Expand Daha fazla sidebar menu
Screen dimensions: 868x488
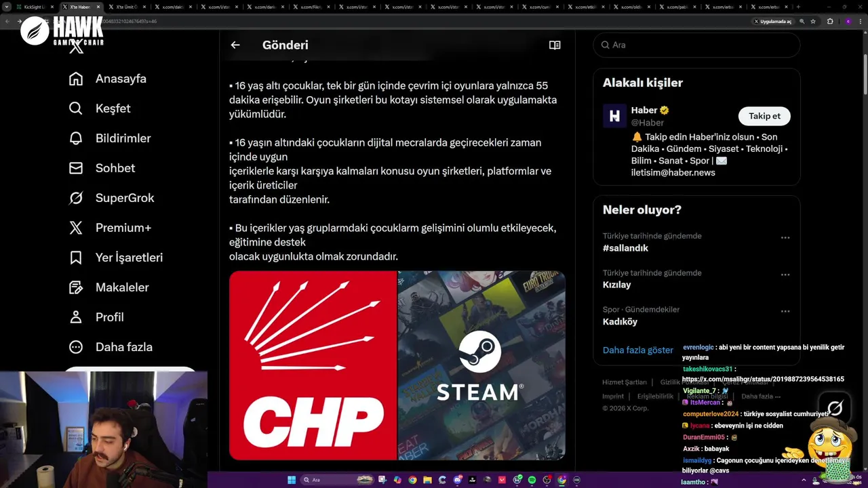pyautogui.click(x=111, y=347)
